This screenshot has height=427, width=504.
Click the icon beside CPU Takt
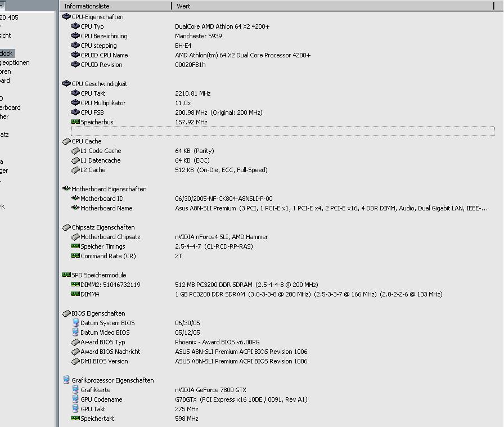(x=75, y=93)
